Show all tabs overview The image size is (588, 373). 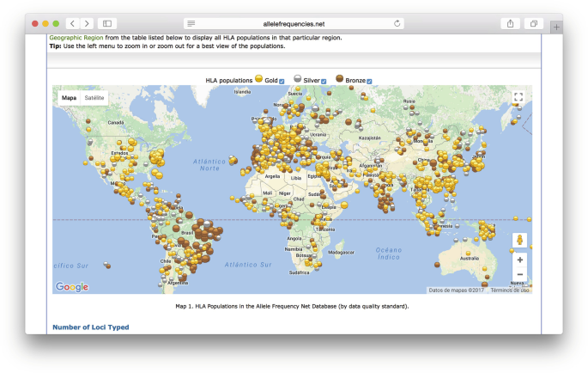pos(533,23)
